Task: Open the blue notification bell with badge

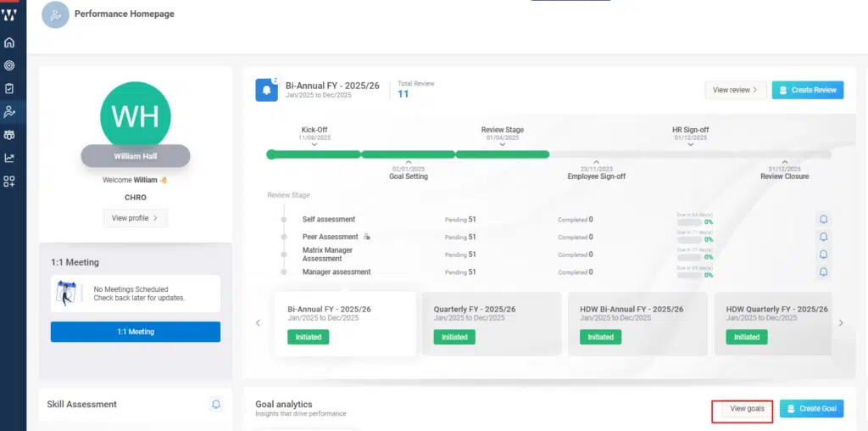Action: coord(266,90)
